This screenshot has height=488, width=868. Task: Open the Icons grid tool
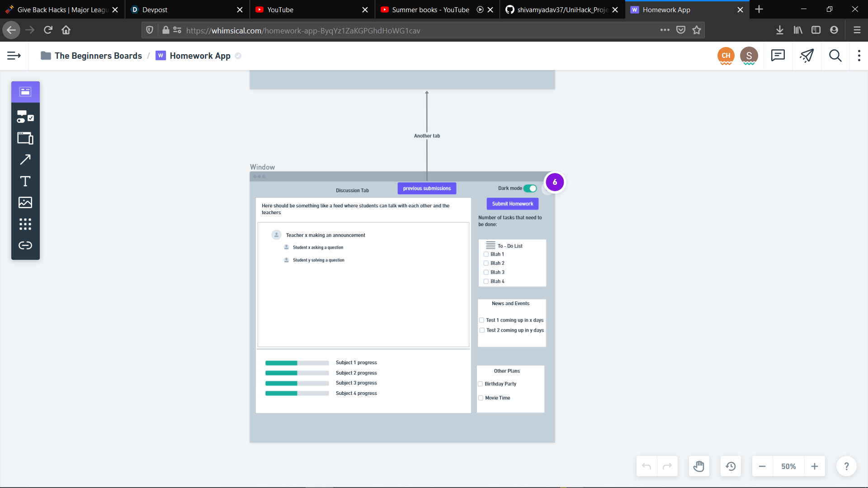click(25, 224)
